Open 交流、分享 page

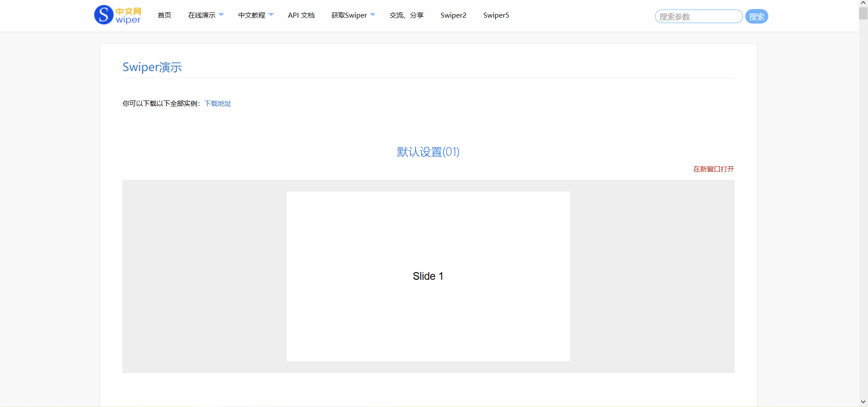pyautogui.click(x=407, y=15)
